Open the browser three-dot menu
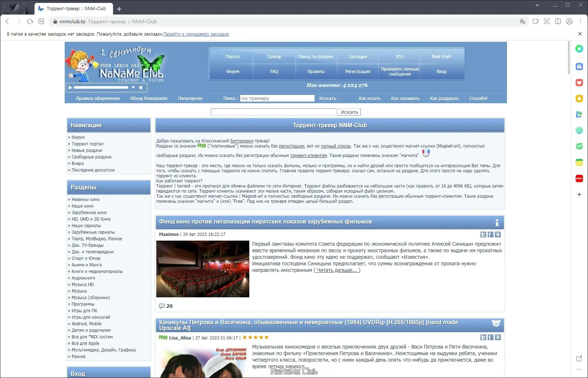588x378 pixels. (580, 21)
